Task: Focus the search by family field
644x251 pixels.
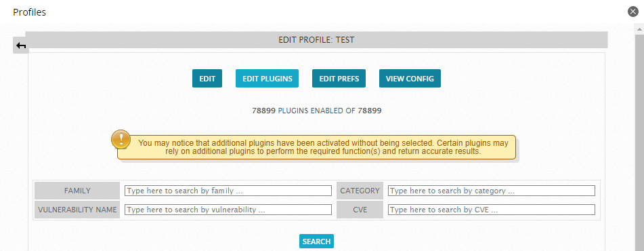Action: [228, 191]
